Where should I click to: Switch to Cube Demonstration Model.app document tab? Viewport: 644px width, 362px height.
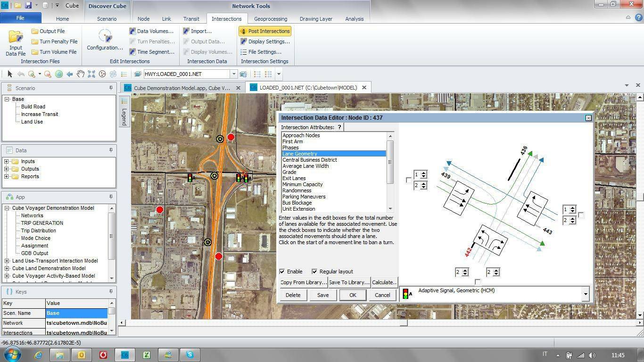[182, 88]
